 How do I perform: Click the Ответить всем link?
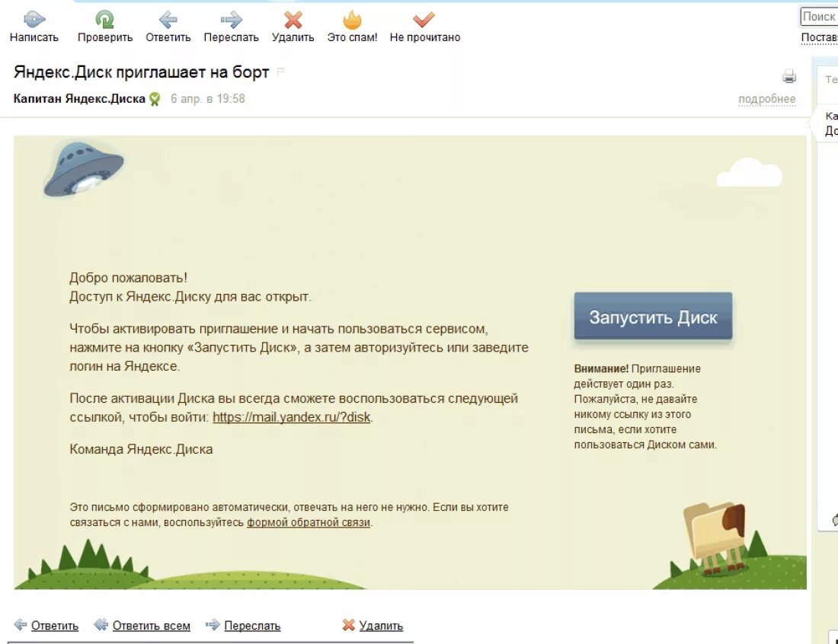tap(152, 625)
